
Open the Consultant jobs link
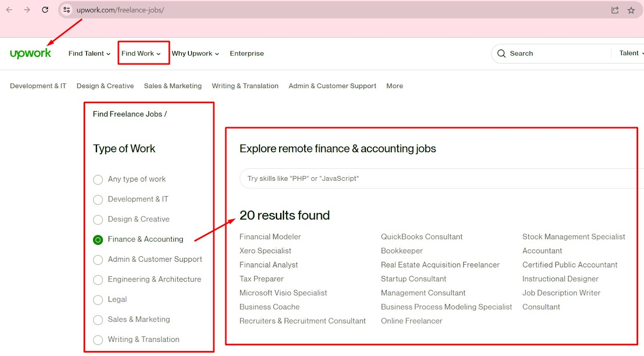click(541, 307)
